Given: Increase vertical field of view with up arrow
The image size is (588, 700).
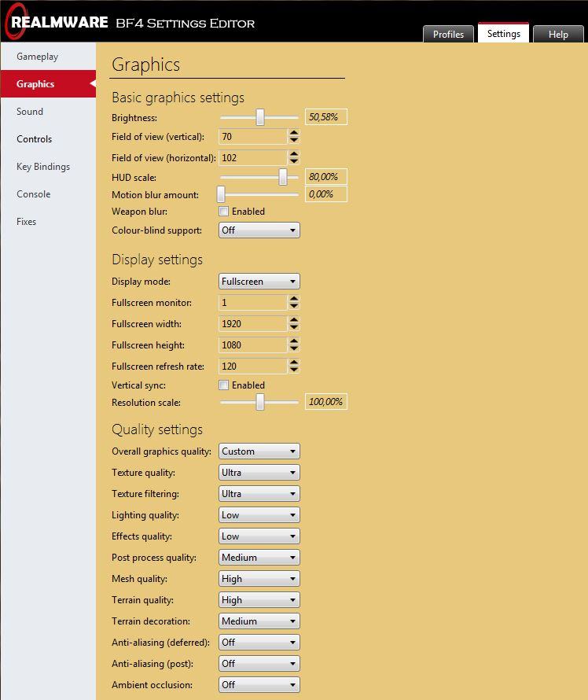Looking at the screenshot, I should [x=293, y=133].
